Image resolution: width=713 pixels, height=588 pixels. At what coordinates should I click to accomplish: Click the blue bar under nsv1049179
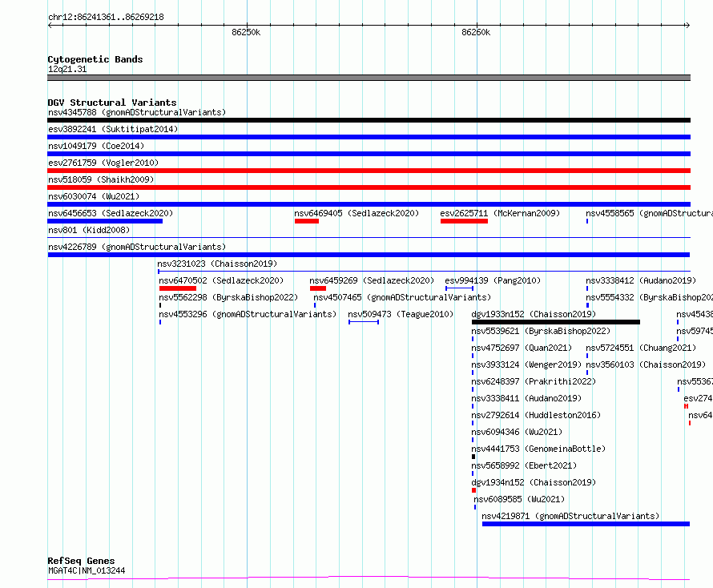coord(369,154)
